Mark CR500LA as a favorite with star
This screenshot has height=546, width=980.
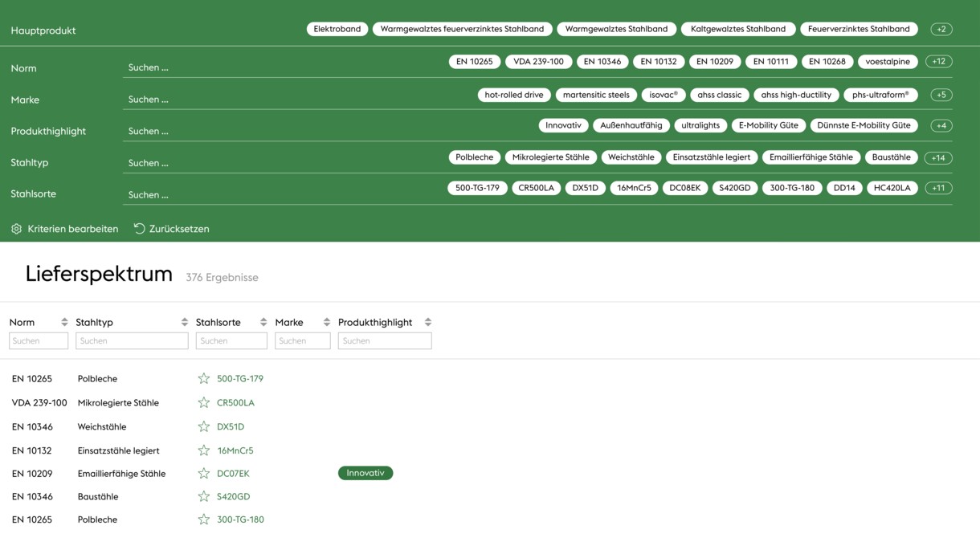click(204, 402)
